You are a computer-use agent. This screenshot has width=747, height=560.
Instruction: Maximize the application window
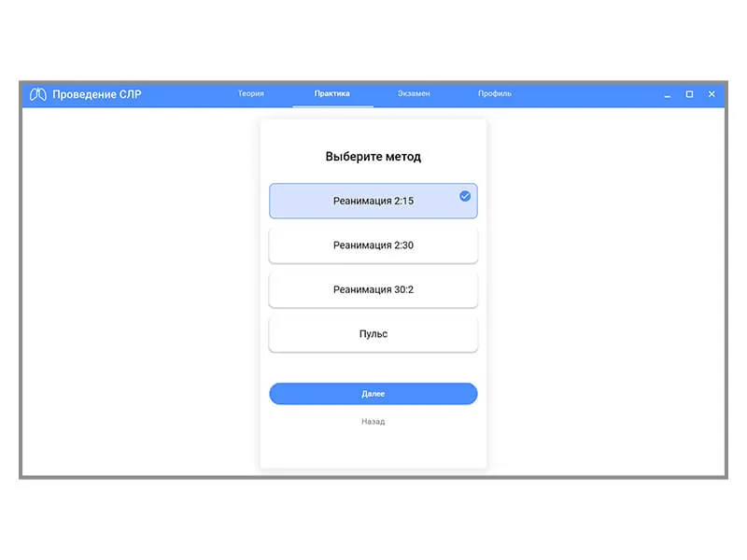[689, 94]
